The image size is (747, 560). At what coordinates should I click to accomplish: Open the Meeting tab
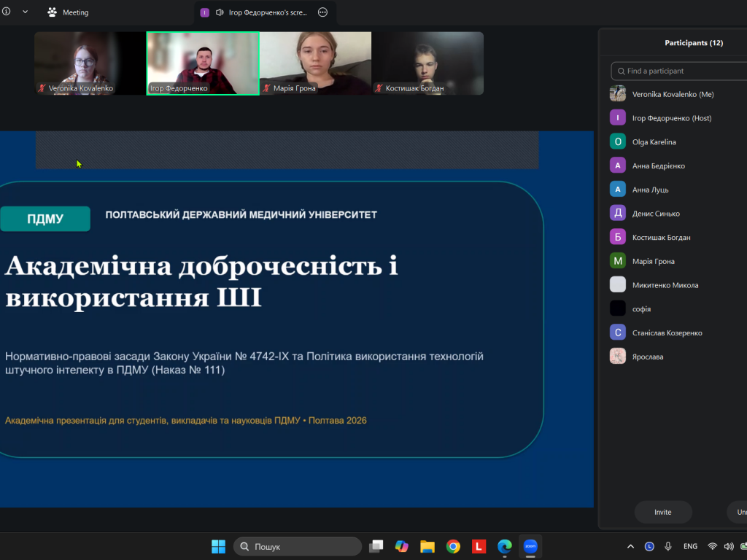click(68, 12)
